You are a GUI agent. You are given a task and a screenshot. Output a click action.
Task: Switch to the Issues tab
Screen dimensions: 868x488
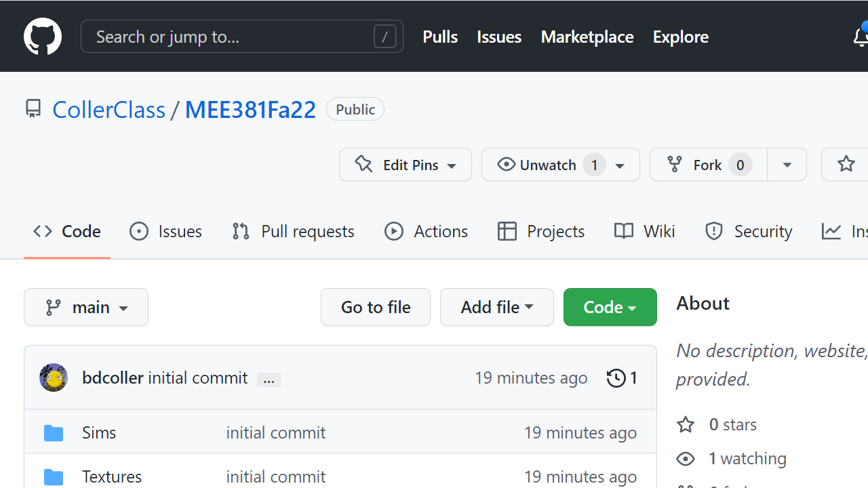(166, 231)
